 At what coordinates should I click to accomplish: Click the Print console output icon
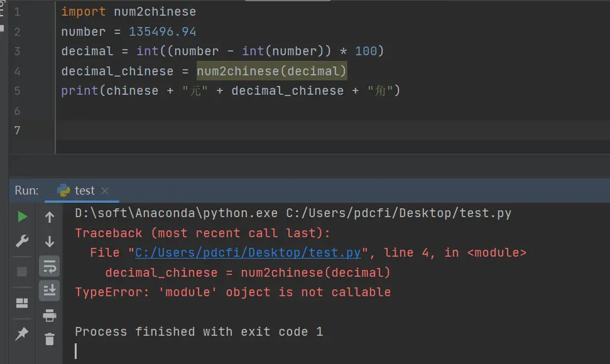(50, 315)
